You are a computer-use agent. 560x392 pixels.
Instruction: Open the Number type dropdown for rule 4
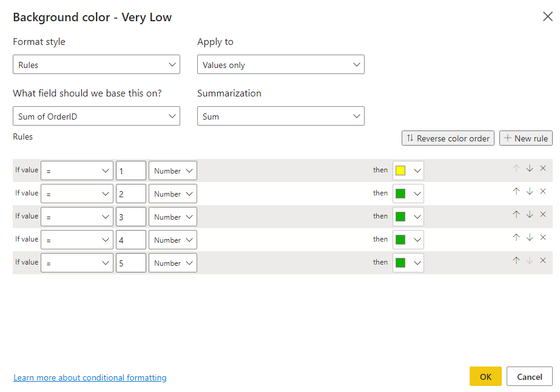click(x=173, y=240)
